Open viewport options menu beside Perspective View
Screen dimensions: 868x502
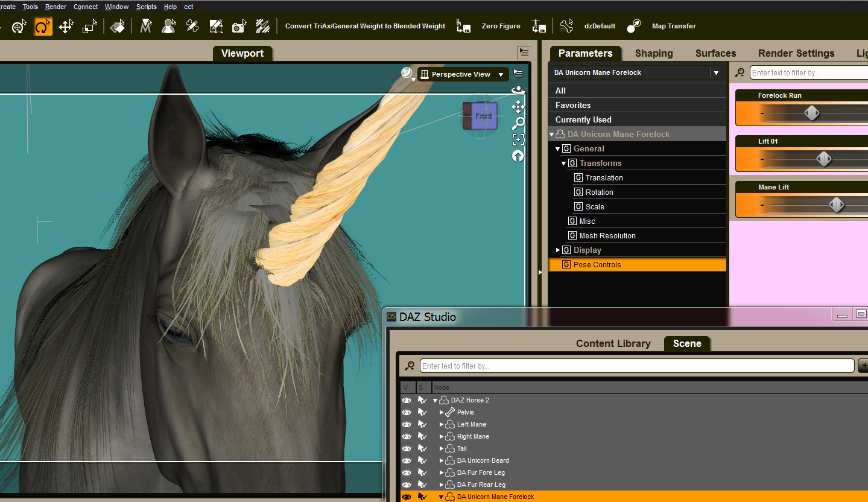[x=518, y=74]
